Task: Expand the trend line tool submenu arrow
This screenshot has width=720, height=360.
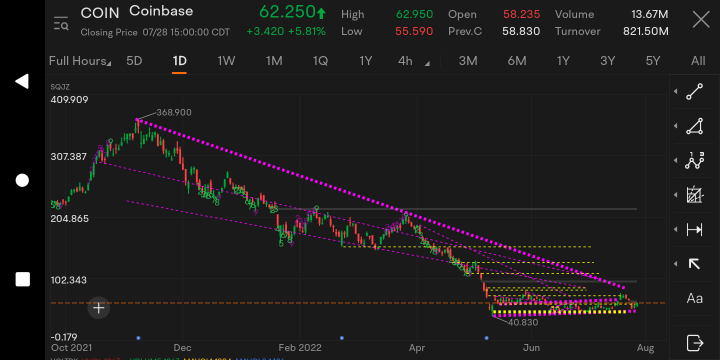Action: pyautogui.click(x=675, y=92)
